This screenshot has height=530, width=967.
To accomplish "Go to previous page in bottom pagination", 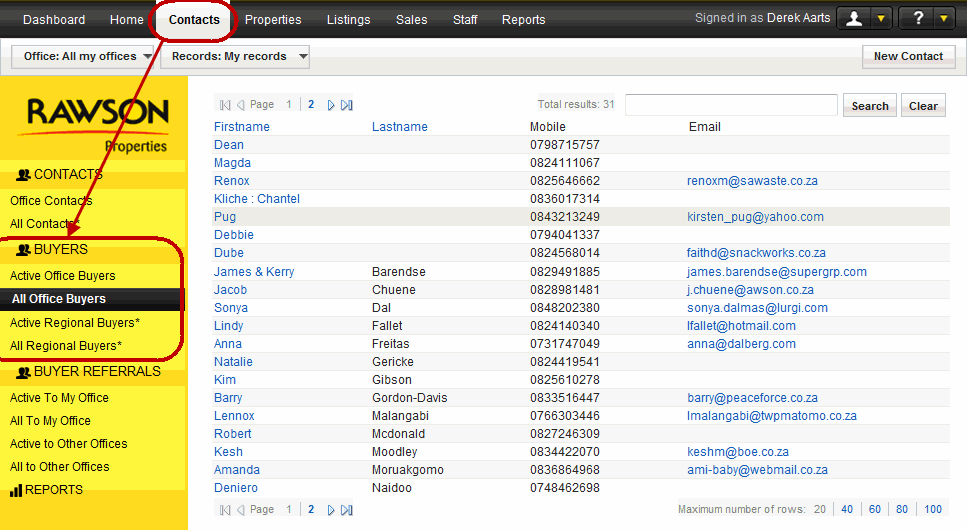I will (x=240, y=510).
